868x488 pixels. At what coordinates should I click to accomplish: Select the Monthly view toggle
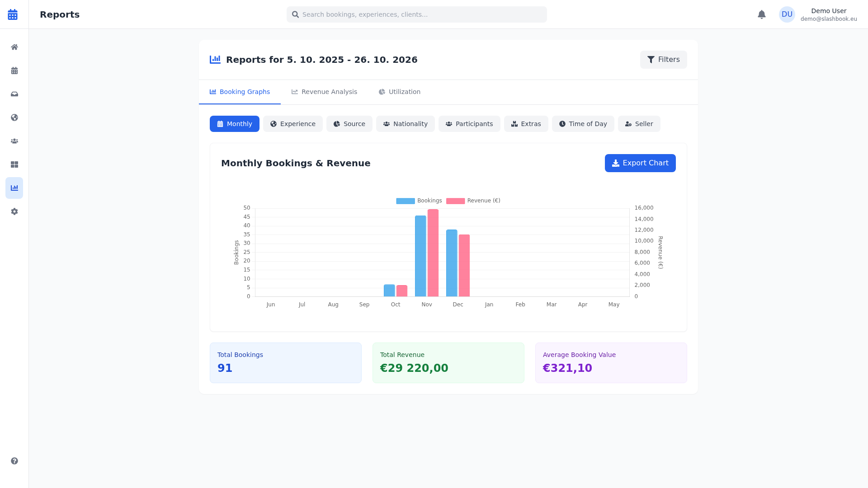[234, 123]
